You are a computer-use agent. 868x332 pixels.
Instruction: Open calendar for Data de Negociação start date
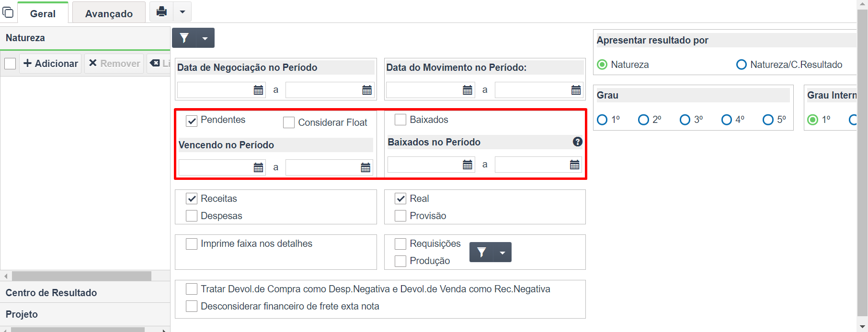pos(258,90)
